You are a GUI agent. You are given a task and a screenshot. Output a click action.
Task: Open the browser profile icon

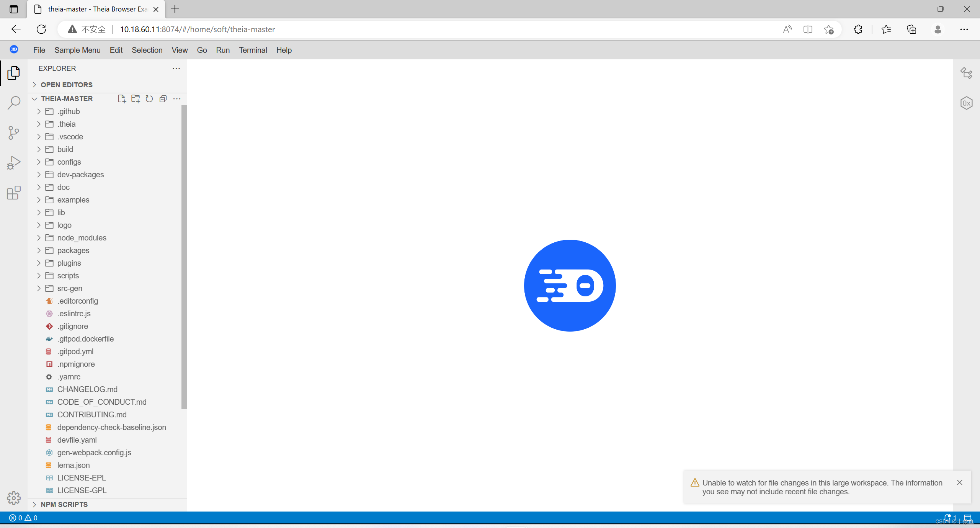point(938,29)
